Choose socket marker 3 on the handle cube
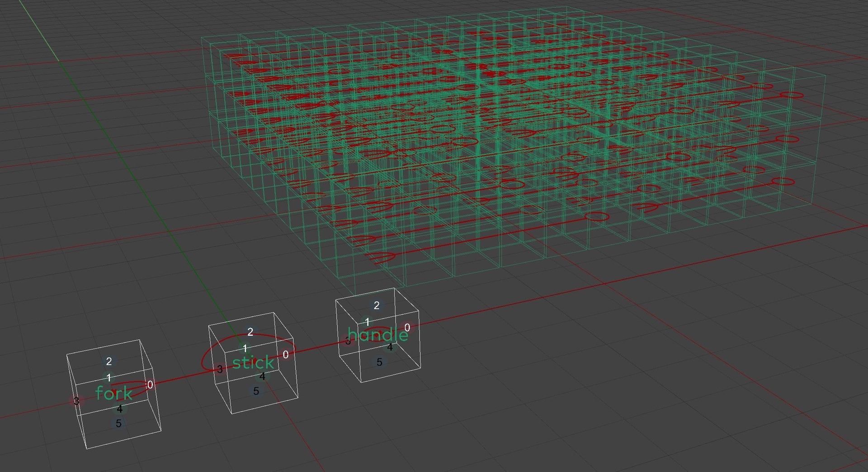The height and width of the screenshot is (472, 868). coord(348,341)
